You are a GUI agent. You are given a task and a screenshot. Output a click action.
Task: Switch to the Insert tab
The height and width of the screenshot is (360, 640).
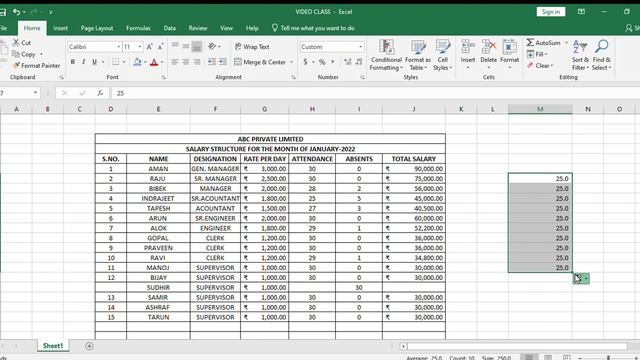click(x=60, y=28)
